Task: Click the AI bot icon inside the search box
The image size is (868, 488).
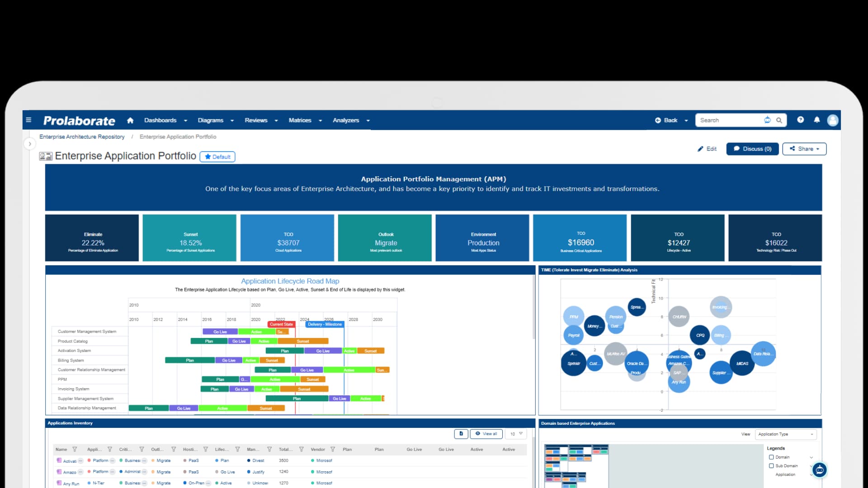Action: [767, 120]
